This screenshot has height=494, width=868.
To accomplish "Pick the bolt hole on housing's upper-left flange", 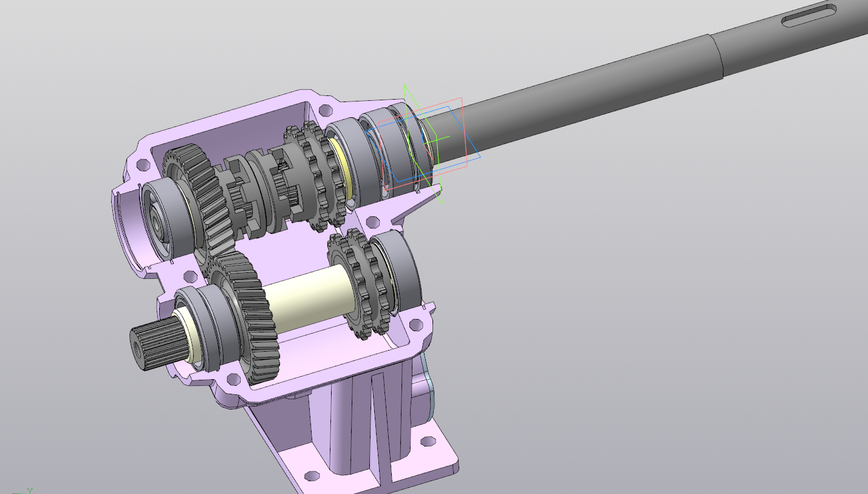I will click(x=143, y=165).
